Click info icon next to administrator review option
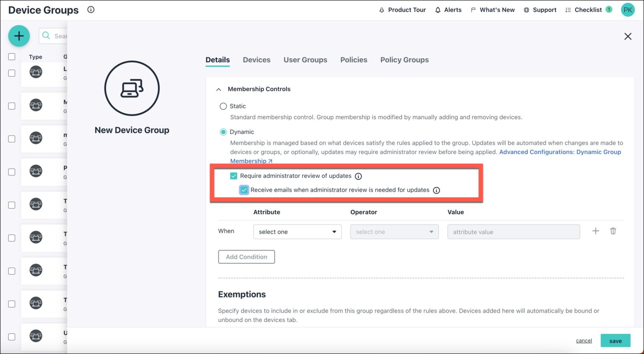Image resolution: width=644 pixels, height=354 pixels. click(x=358, y=176)
